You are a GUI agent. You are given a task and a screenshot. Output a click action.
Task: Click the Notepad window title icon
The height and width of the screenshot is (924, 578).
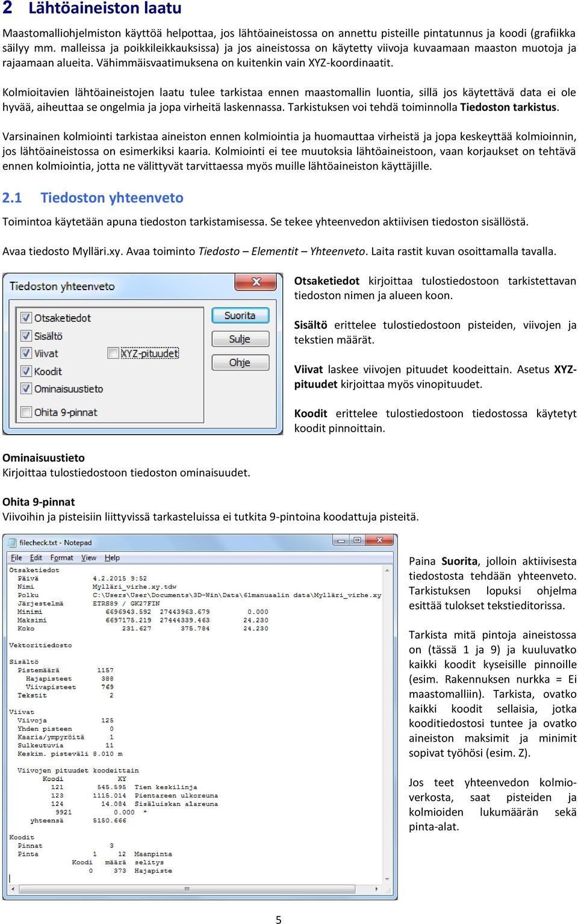[11, 542]
